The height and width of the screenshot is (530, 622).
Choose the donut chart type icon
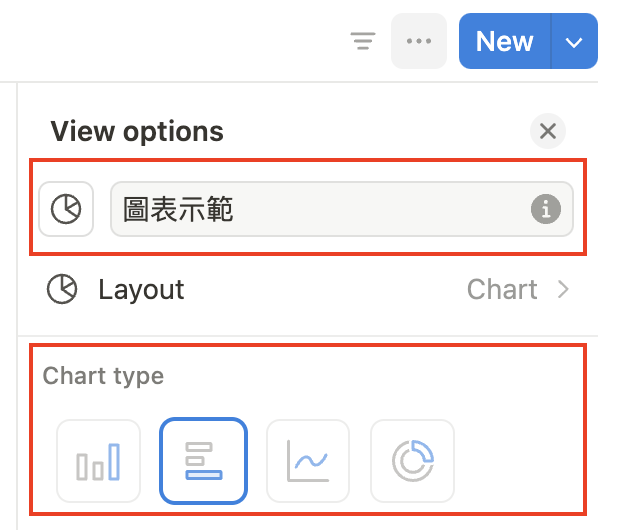pos(412,461)
